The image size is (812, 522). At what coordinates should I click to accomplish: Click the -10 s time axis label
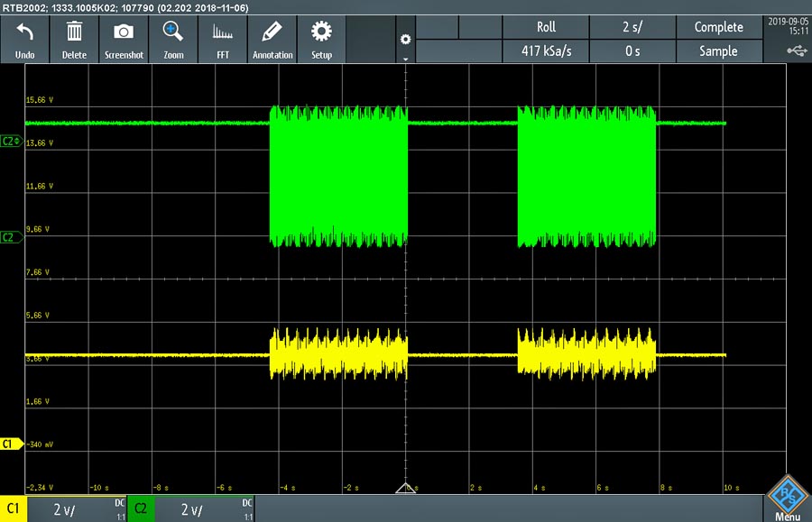(99, 488)
